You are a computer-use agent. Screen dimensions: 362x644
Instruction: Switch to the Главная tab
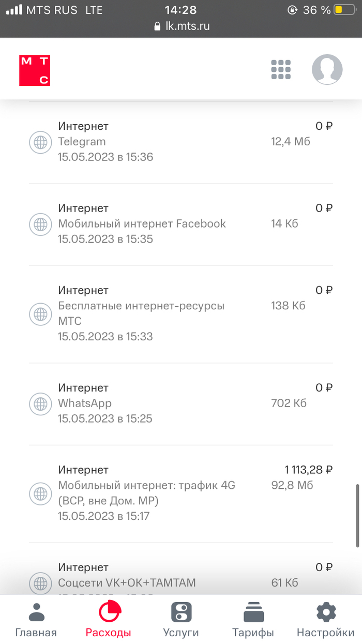click(x=36, y=620)
